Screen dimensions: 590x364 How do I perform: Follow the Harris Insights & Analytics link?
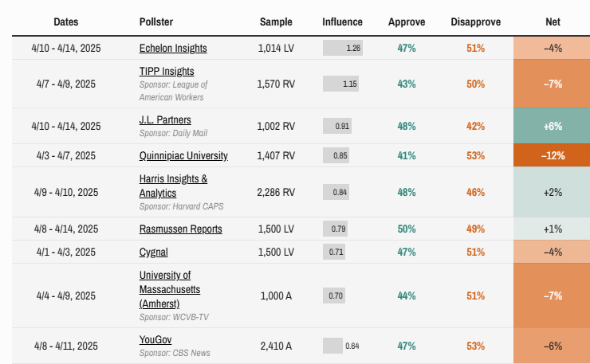coord(173,186)
